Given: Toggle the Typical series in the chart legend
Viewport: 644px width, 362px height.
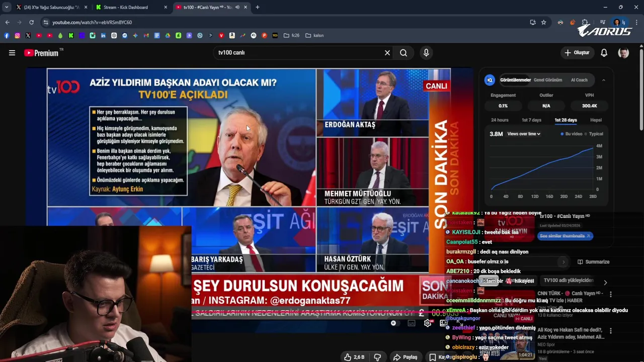Looking at the screenshot, I should [x=594, y=134].
